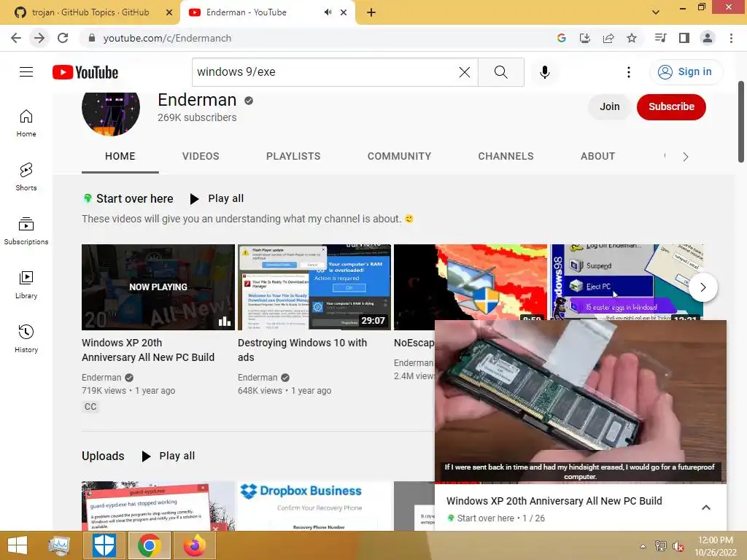This screenshot has height=560, width=747.
Task: Start voice search with microphone
Action: click(544, 72)
